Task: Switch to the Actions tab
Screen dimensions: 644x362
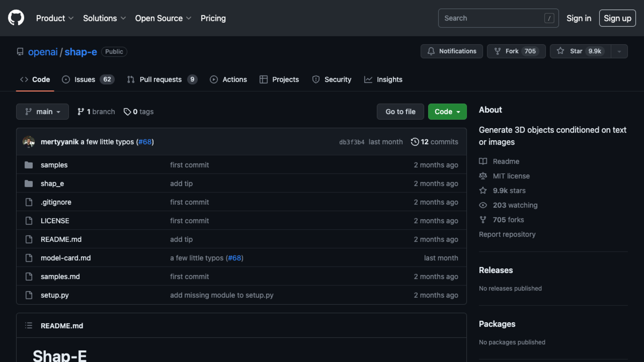Action: [228, 79]
